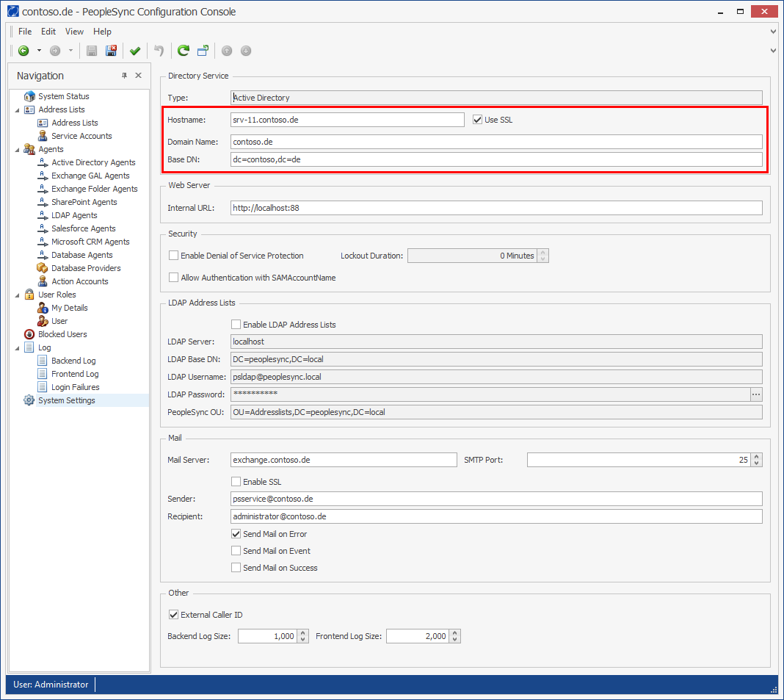784x700 pixels.
Task: Open the Help menu
Action: pyautogui.click(x=102, y=32)
